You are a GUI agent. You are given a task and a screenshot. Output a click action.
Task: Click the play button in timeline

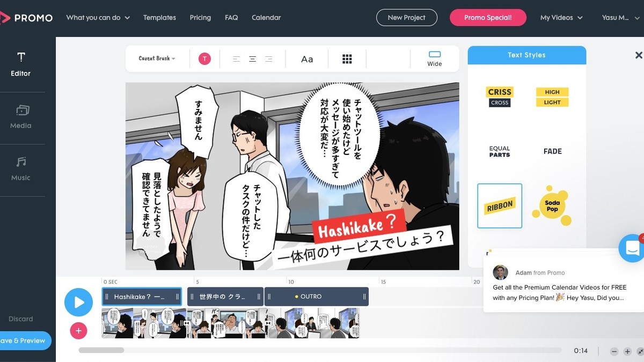point(78,302)
